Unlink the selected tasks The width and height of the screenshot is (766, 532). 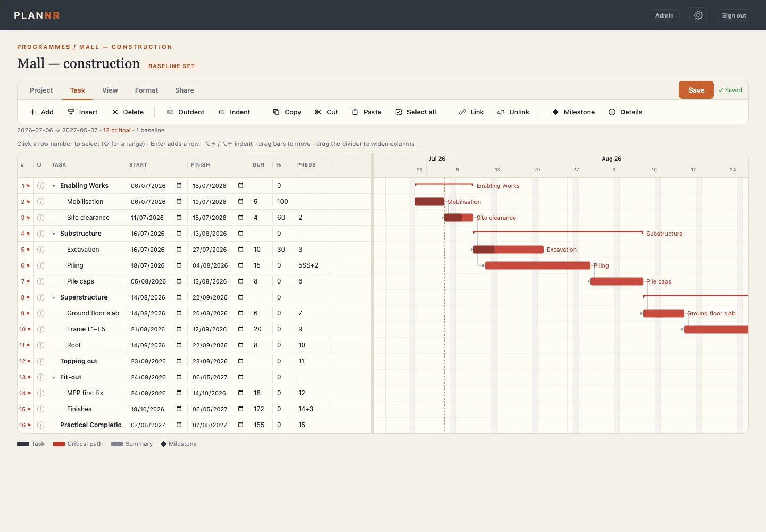[x=513, y=112]
